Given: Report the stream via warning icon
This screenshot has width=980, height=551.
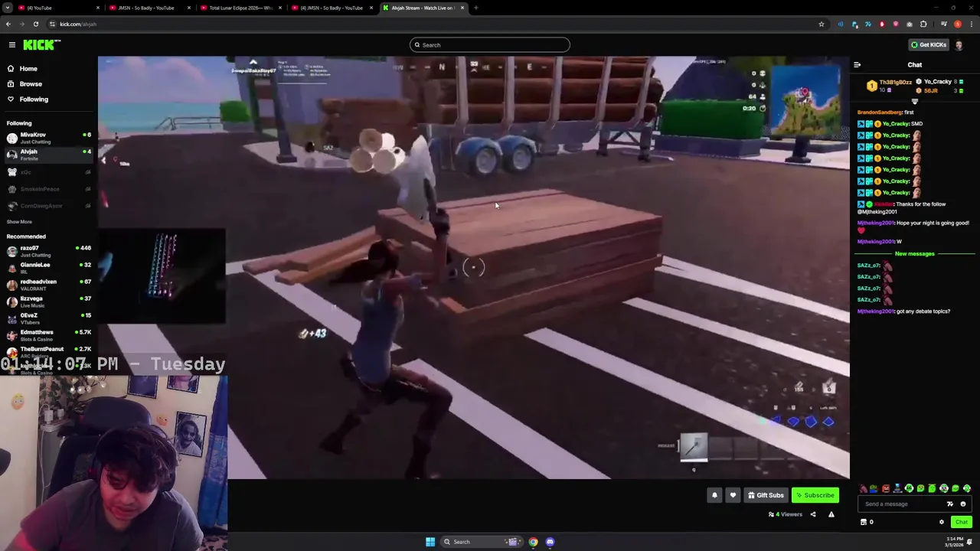Looking at the screenshot, I should [831, 514].
